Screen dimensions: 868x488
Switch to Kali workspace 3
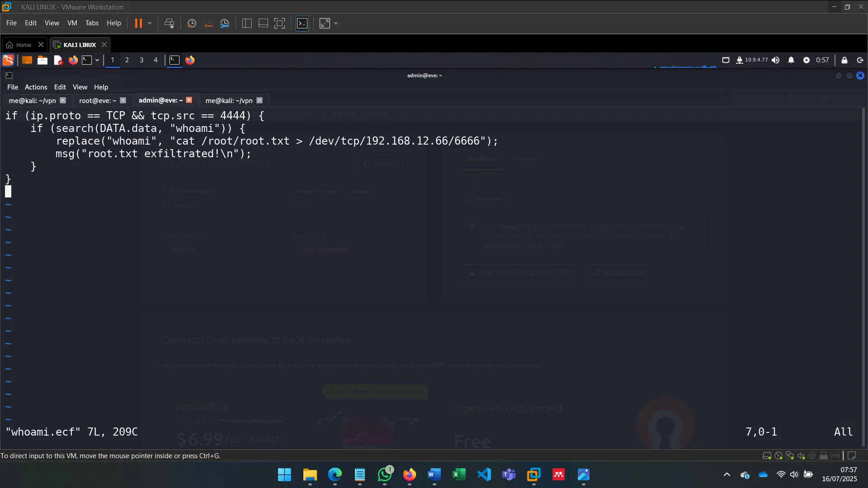click(142, 60)
